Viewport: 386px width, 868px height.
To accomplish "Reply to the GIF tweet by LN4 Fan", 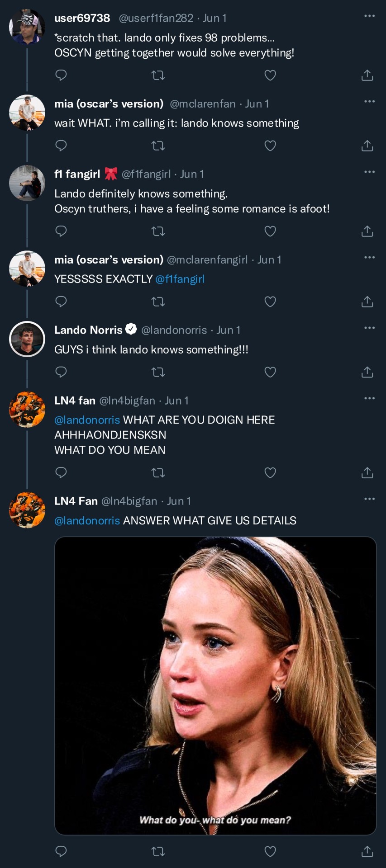I will (61, 851).
